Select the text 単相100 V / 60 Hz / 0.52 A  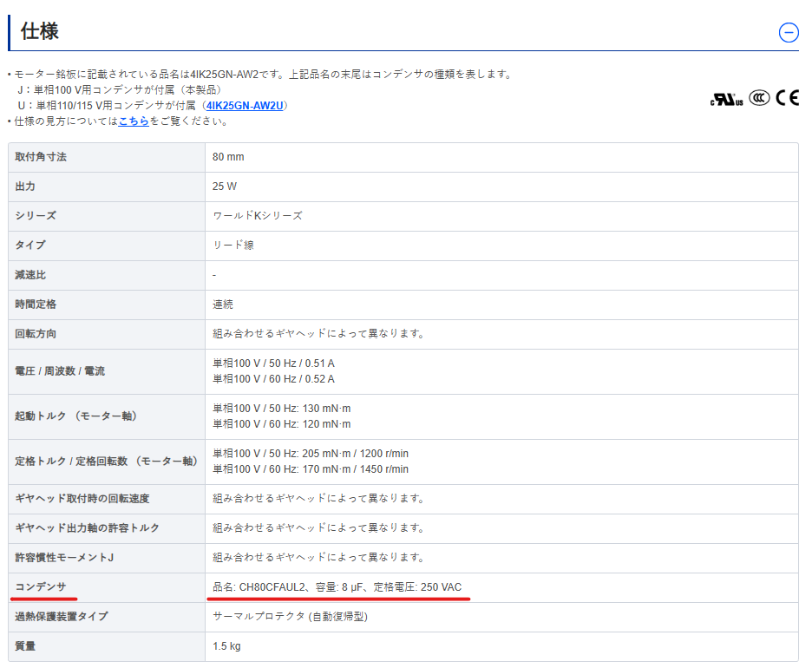[x=273, y=379]
